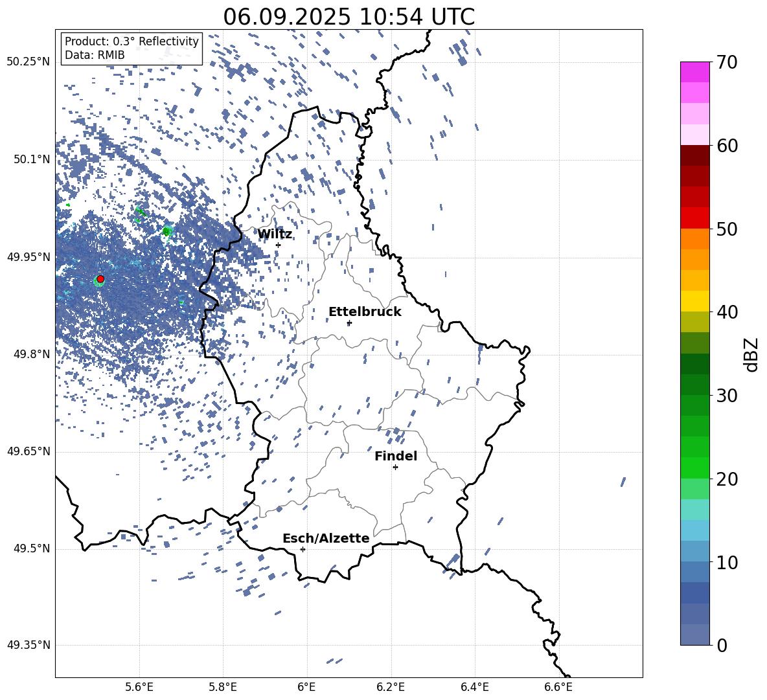Click the 49.5°N latitude label
Image resolution: width=767 pixels, height=700 pixels.
click(32, 548)
